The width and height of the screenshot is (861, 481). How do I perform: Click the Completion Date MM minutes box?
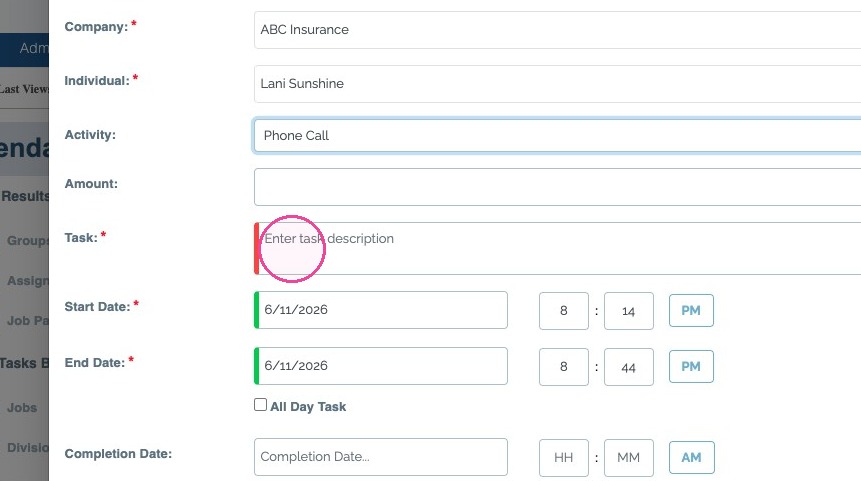click(x=629, y=458)
